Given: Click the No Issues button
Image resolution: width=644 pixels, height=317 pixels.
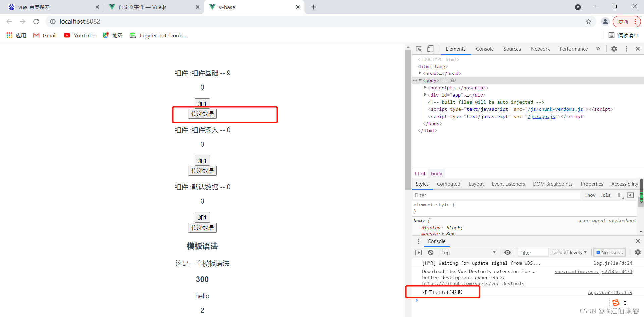Looking at the screenshot, I should pyautogui.click(x=609, y=253).
